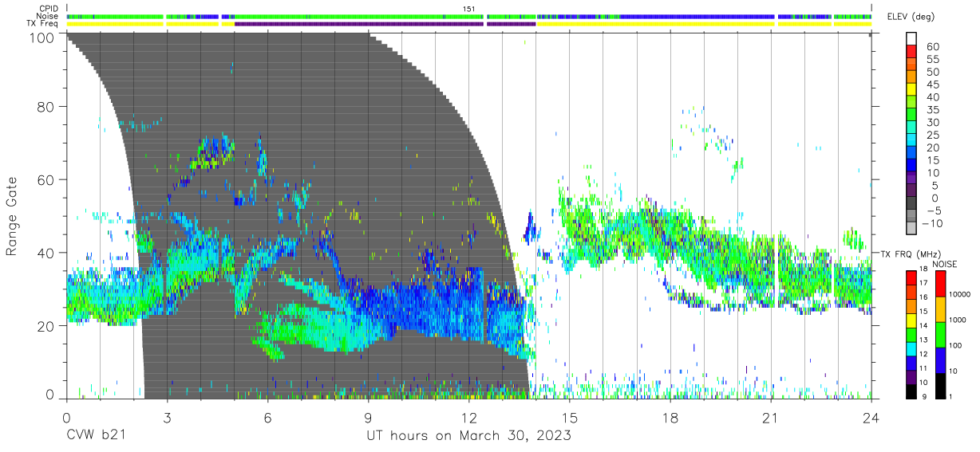Click the Range Gate axis tick label '20'
Screen dimensions: 980x452
coord(47,326)
